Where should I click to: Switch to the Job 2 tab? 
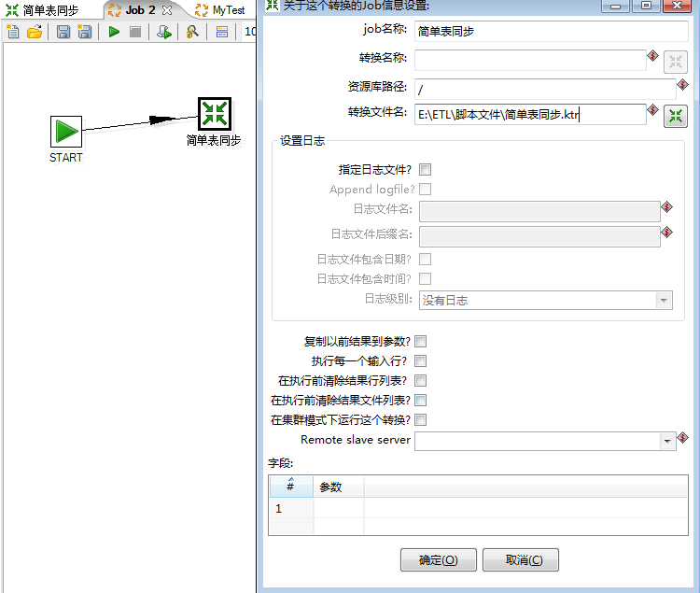[x=140, y=10]
